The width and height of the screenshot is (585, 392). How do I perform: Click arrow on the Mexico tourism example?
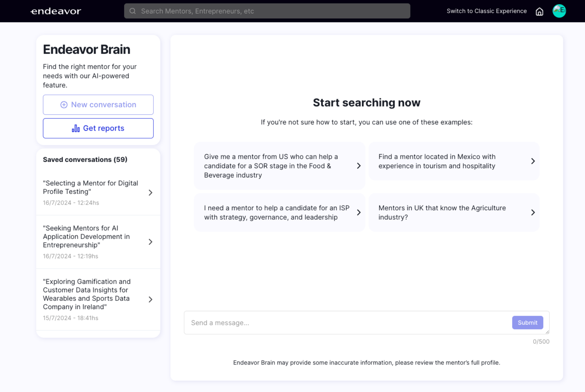pos(533,161)
